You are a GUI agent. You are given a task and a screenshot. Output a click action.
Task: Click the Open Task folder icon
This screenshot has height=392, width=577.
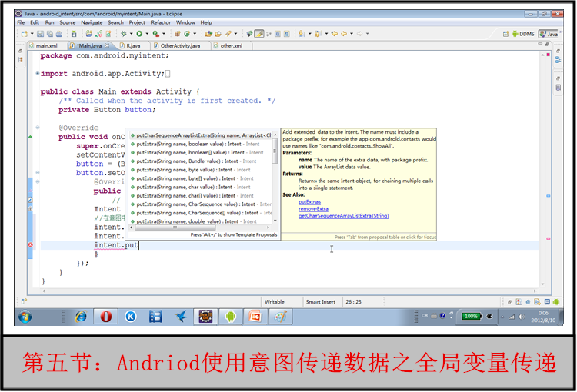tap(218, 34)
